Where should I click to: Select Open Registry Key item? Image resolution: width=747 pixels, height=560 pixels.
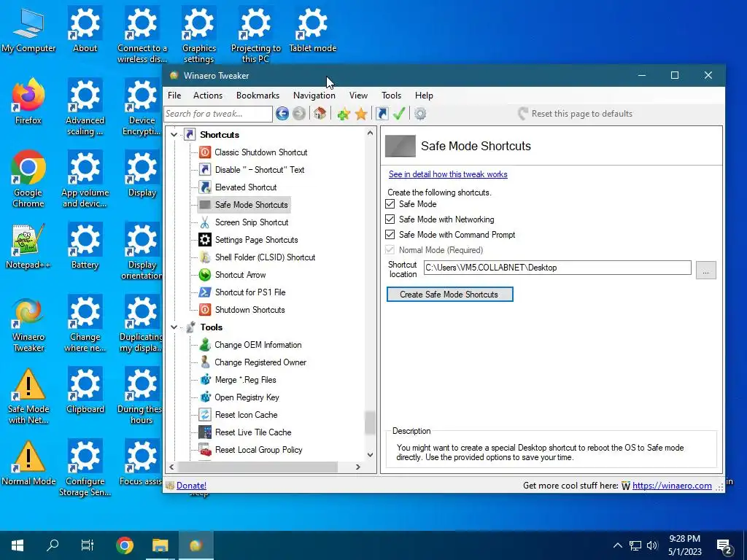click(247, 397)
